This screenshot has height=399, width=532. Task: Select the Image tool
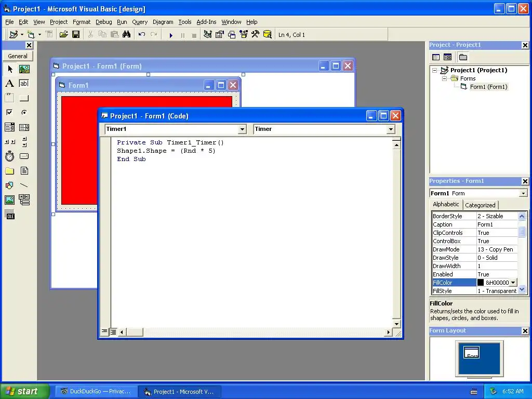10,200
